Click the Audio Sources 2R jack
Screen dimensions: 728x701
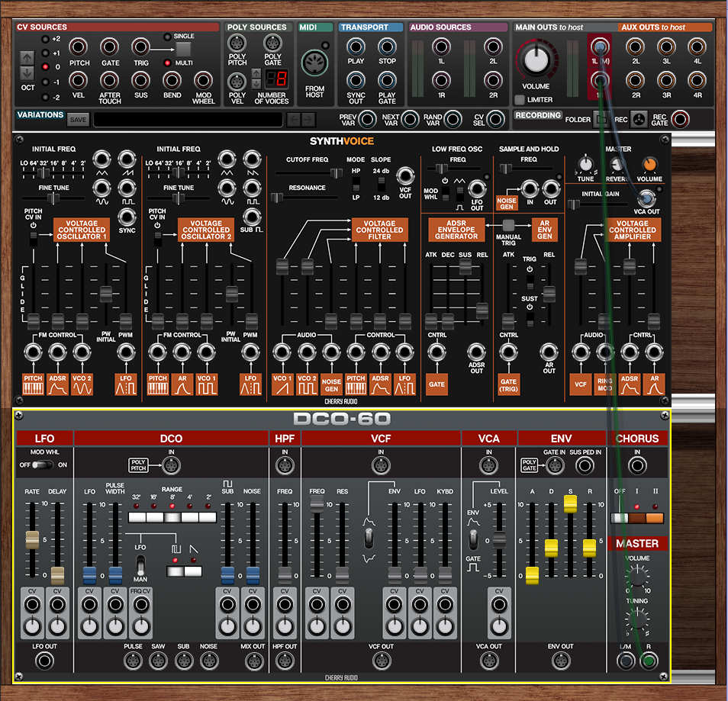pyautogui.click(x=493, y=81)
